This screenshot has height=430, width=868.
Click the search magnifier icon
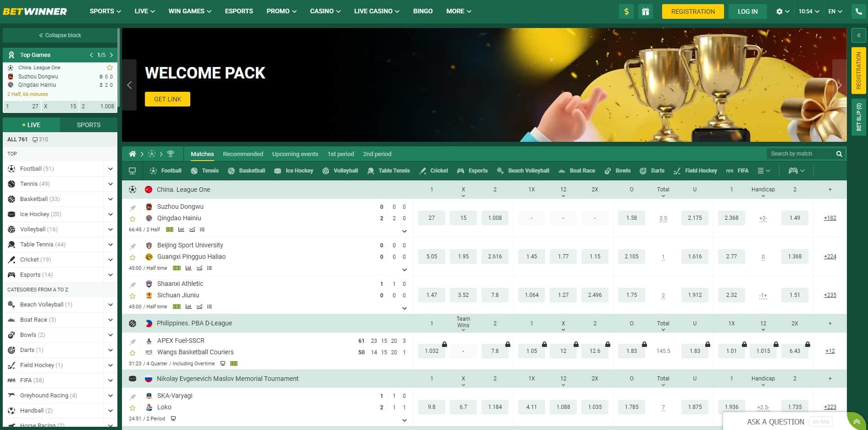coord(839,154)
